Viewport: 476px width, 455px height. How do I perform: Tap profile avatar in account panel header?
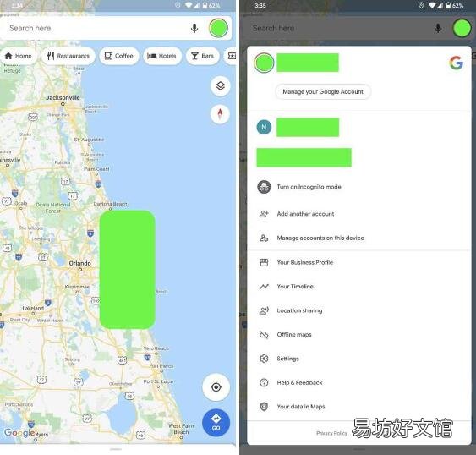[x=264, y=63]
